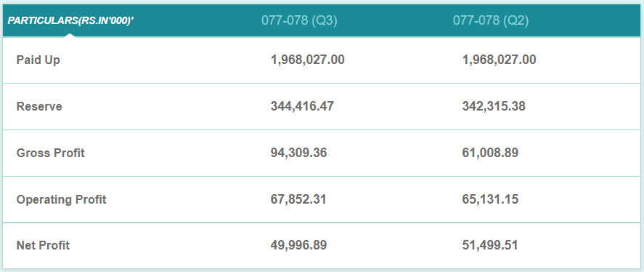
Task: Click Q2 Net Profit value 51,499.51
Action: (490, 246)
